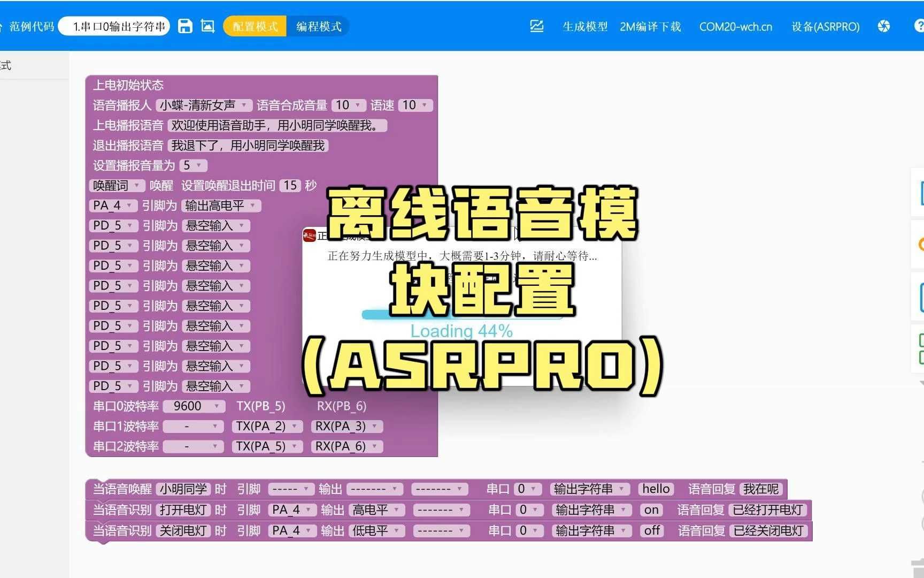This screenshot has width=924, height=578.
Task: Open the 串口0波特率 9600 dropdown
Action: pos(194,406)
